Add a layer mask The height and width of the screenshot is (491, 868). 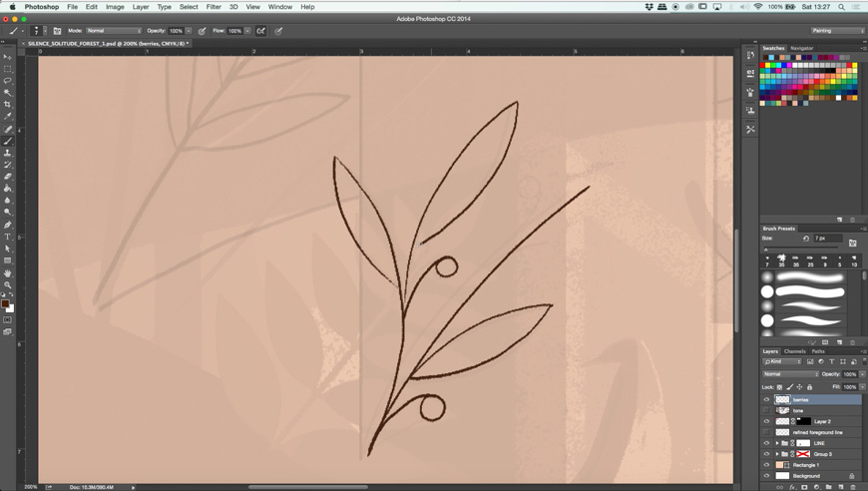tap(804, 487)
